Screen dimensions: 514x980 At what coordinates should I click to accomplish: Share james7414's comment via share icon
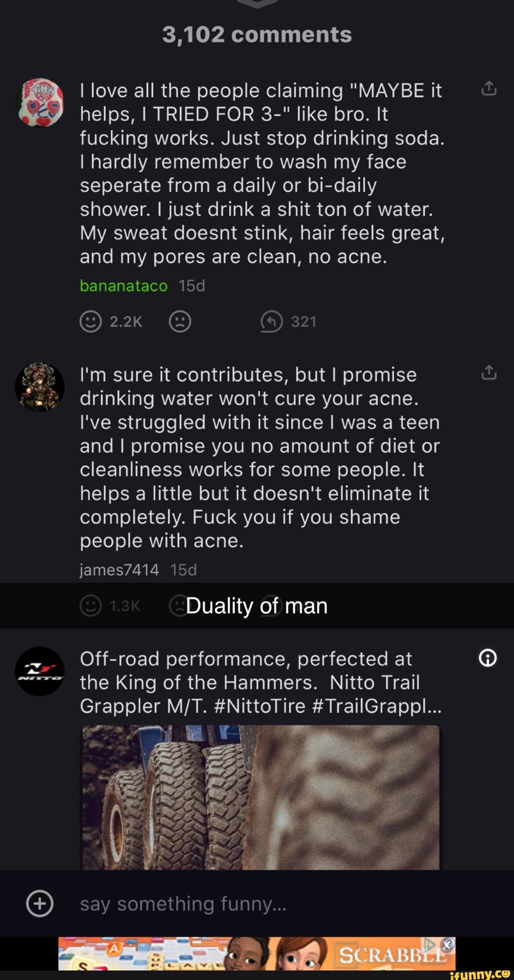[x=489, y=373]
